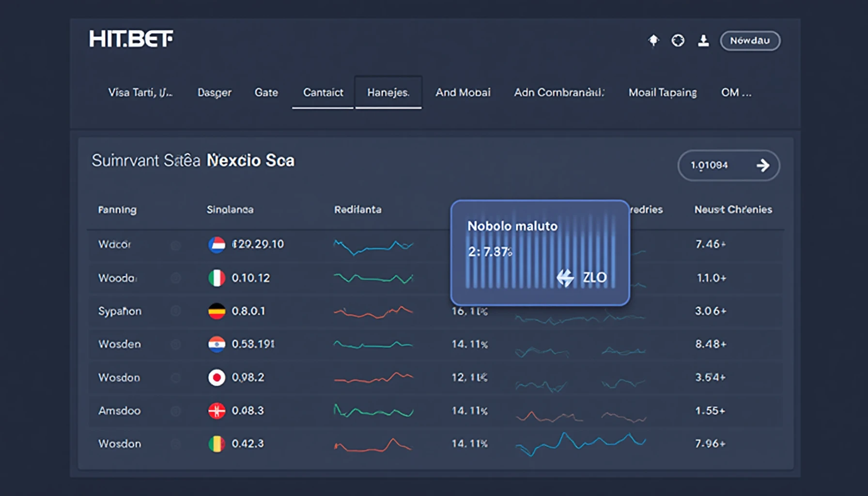Viewport: 868px width, 496px height.
Task: Select the Wooda row name
Action: pyautogui.click(x=118, y=278)
